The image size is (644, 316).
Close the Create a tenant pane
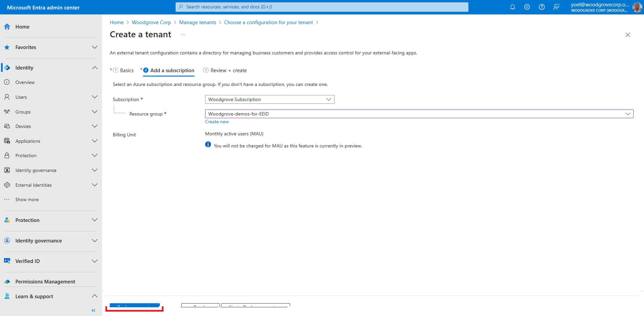[x=628, y=35]
